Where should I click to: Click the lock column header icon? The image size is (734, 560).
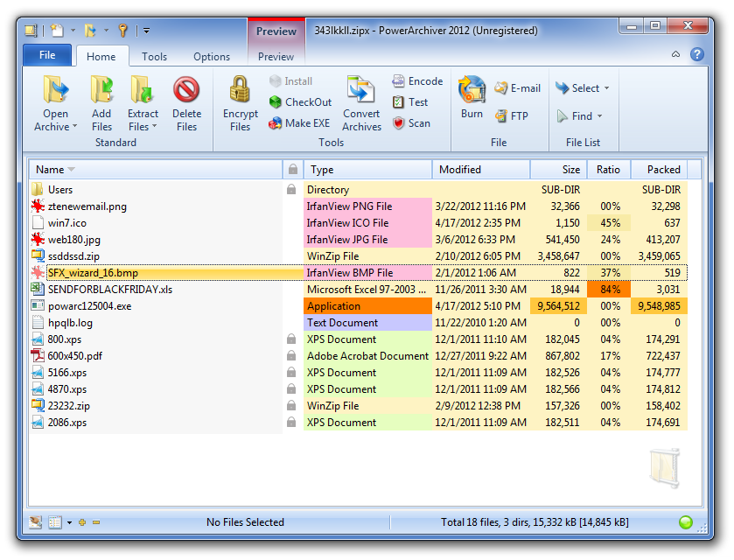[x=293, y=169]
